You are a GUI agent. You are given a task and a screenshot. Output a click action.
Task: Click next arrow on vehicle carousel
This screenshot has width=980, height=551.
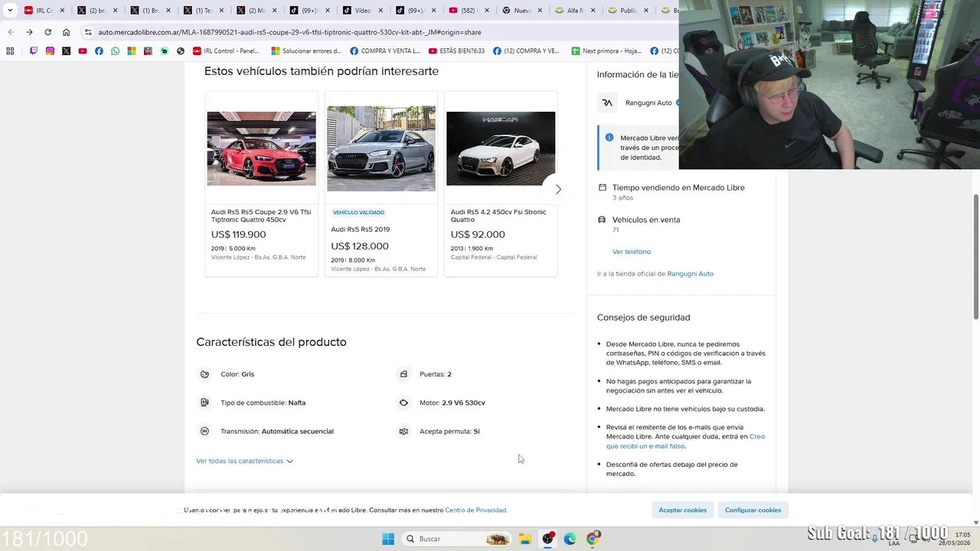tap(558, 189)
